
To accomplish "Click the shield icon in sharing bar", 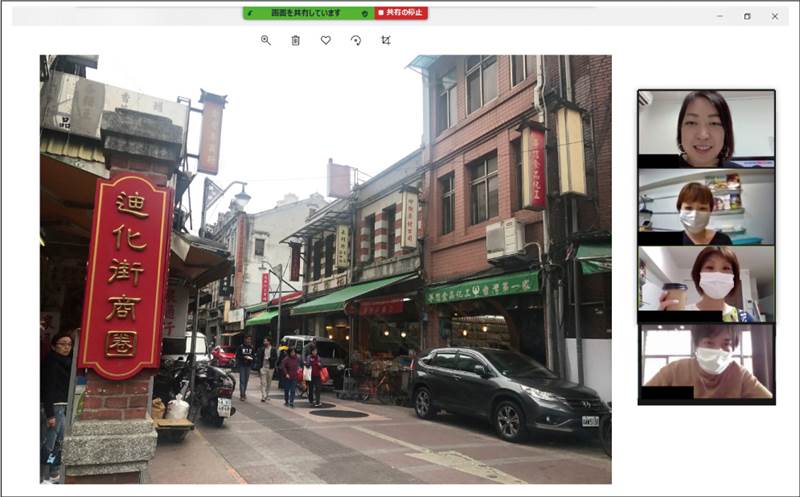I will [x=365, y=13].
